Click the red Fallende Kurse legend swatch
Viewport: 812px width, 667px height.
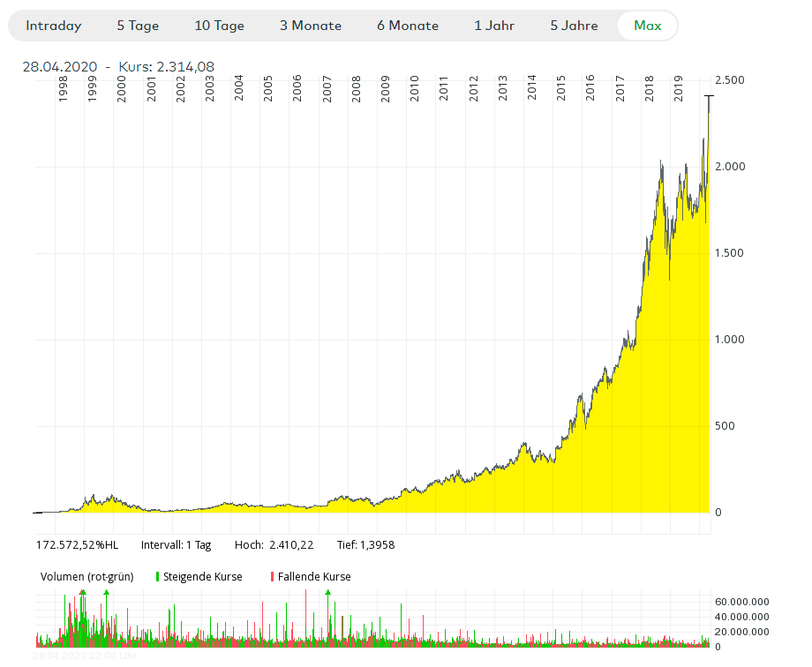click(272, 577)
